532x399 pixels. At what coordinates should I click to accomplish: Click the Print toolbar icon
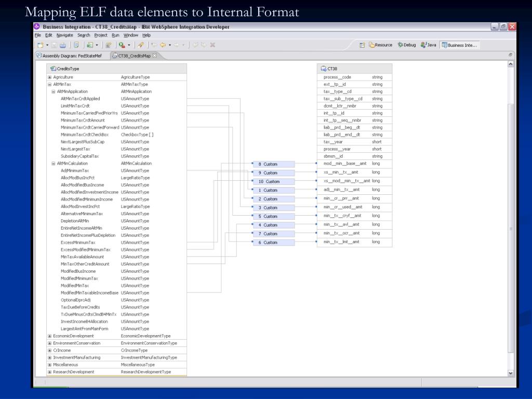pyautogui.click(x=63, y=45)
